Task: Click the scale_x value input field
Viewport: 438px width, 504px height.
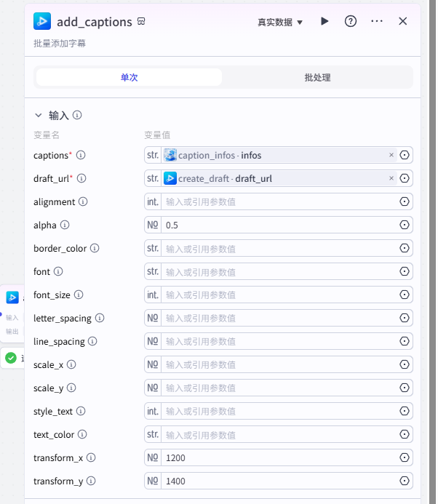Action: coord(279,364)
